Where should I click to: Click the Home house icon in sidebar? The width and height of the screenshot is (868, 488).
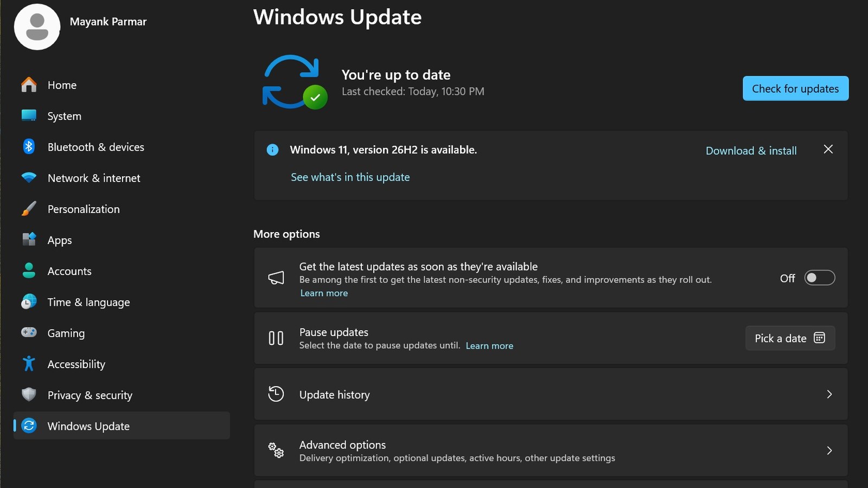pos(29,85)
